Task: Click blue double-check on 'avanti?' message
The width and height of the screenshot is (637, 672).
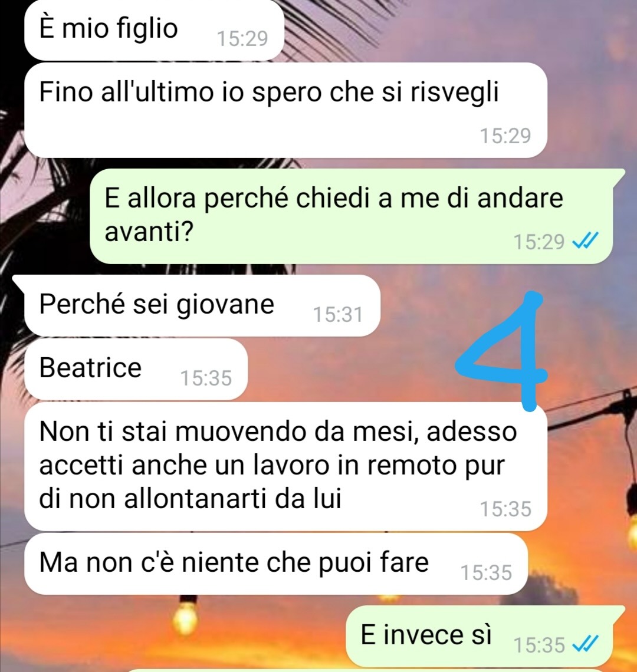Action: [x=586, y=241]
